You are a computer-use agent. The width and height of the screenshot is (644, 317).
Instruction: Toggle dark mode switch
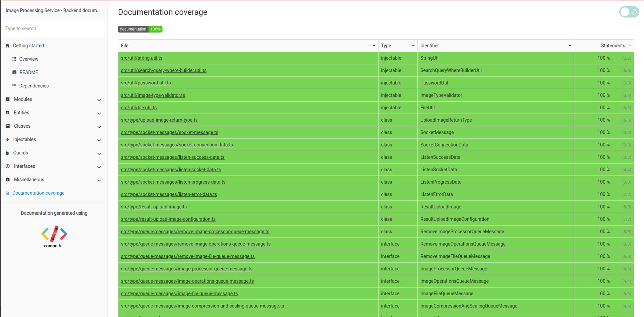click(629, 12)
